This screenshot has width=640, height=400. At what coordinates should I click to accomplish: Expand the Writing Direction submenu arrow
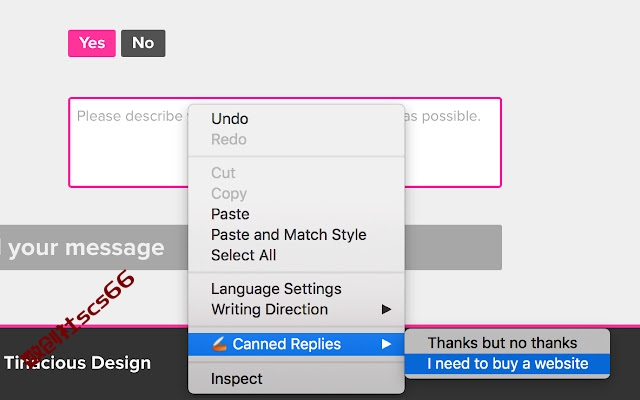tap(386, 309)
